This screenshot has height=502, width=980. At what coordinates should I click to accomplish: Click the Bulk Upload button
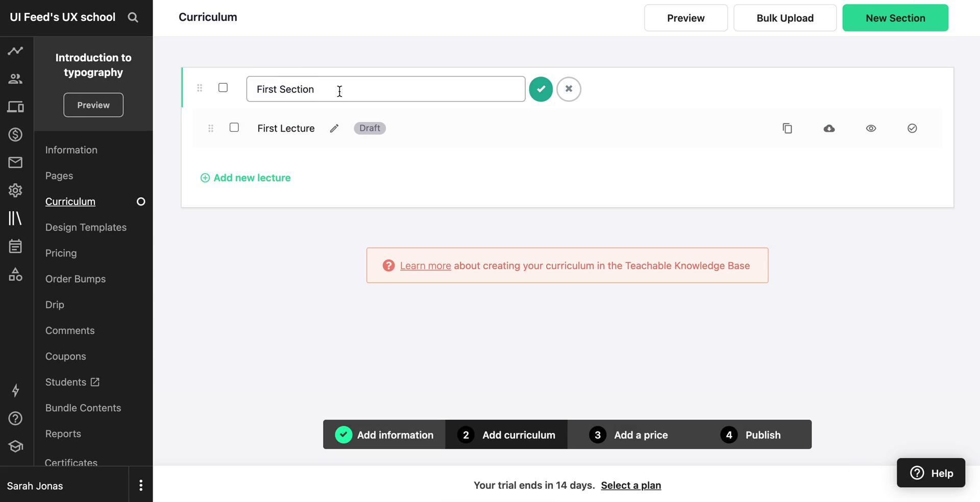(785, 18)
